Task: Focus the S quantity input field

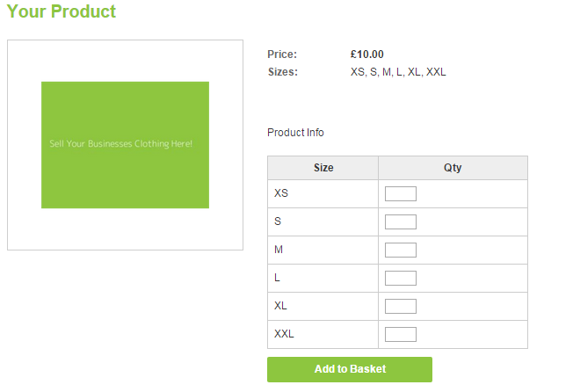Action: pyautogui.click(x=401, y=221)
